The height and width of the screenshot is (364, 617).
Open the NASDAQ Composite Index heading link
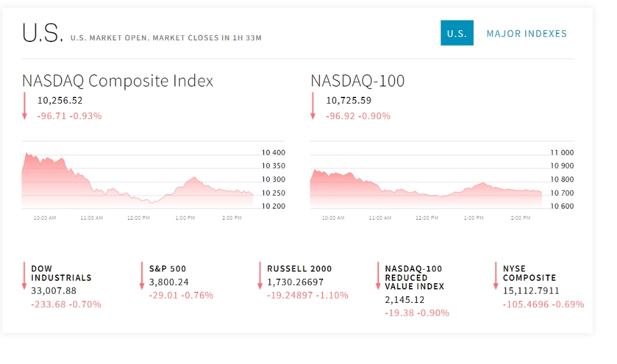point(117,81)
